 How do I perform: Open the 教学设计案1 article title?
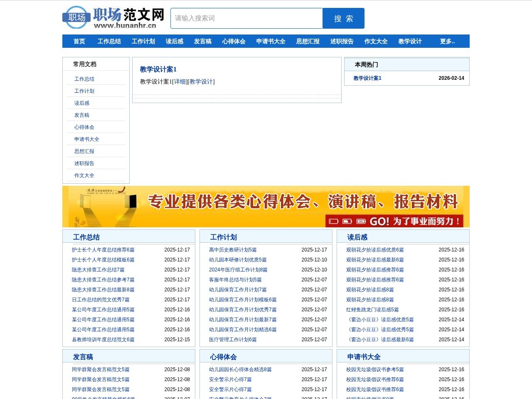[x=158, y=69]
